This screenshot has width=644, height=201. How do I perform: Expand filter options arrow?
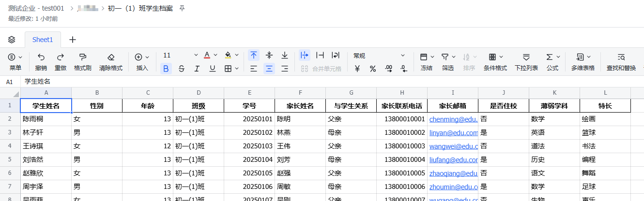click(x=453, y=57)
